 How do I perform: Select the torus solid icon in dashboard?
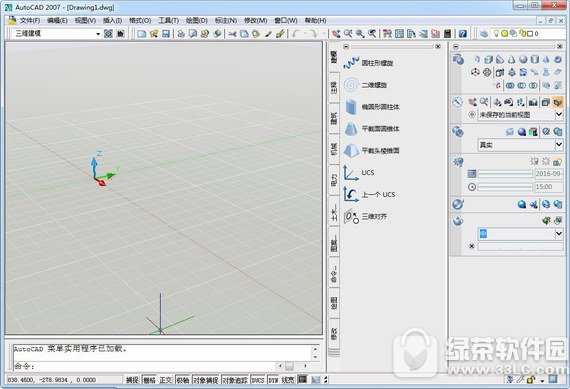click(x=558, y=59)
